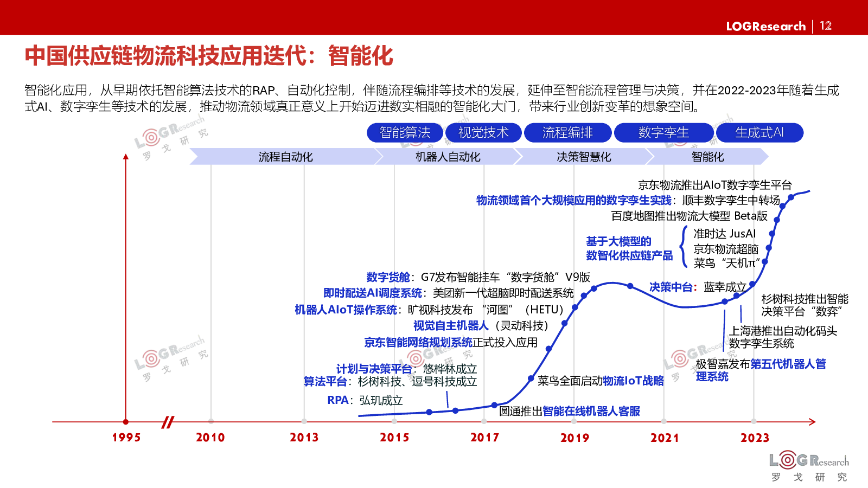This screenshot has height=488, width=868.
Task: Select the 智能化 stage arrow
Action: (707, 157)
